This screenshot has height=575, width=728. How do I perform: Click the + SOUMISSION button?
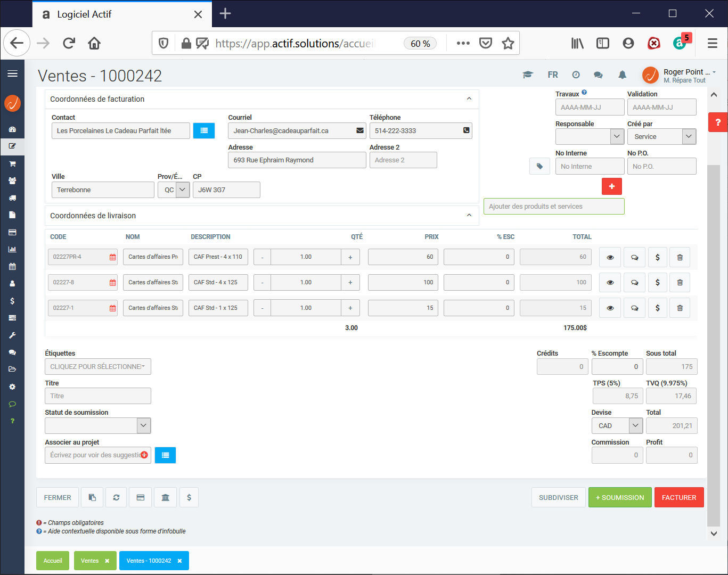pyautogui.click(x=619, y=498)
